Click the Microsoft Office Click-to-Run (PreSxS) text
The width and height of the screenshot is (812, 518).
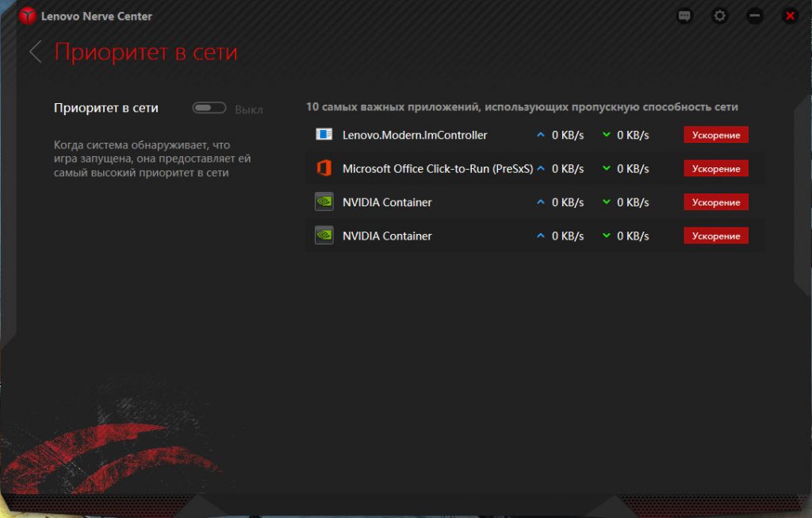point(438,169)
